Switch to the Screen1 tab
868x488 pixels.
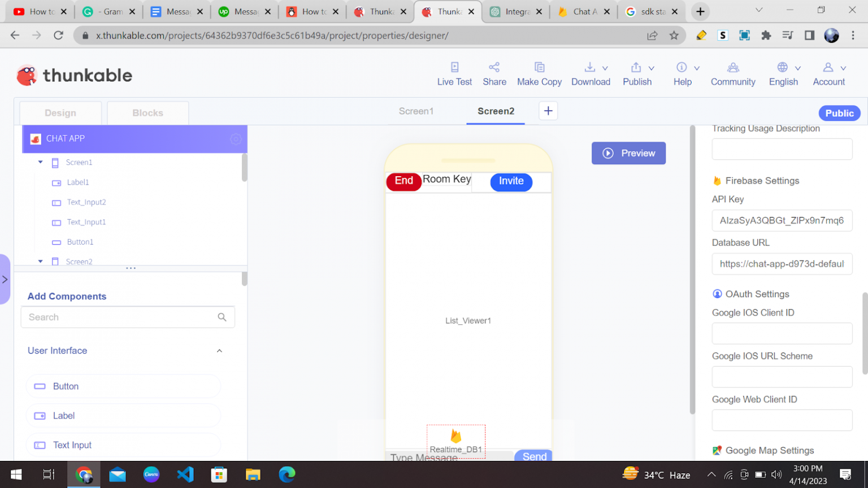416,111
